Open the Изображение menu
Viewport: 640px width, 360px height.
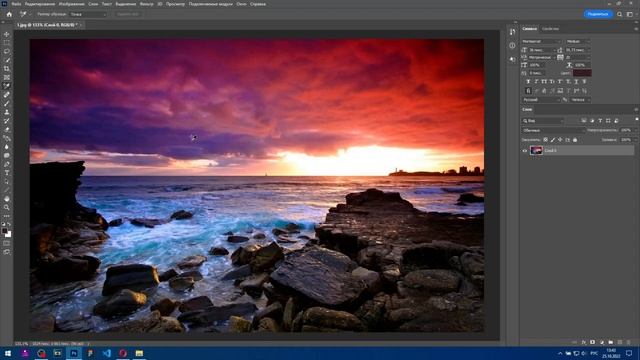(71, 4)
